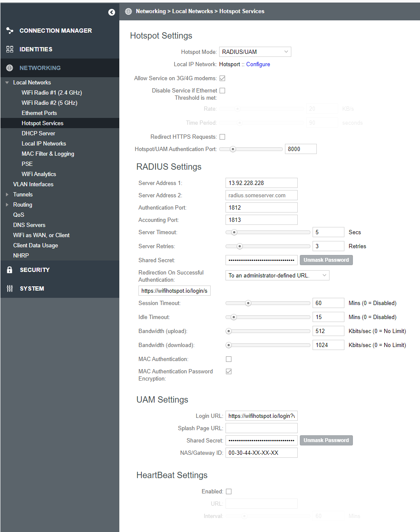Image resolution: width=420 pixels, height=532 pixels.
Task: Expand the Tunnels tree item
Action: click(x=7, y=194)
